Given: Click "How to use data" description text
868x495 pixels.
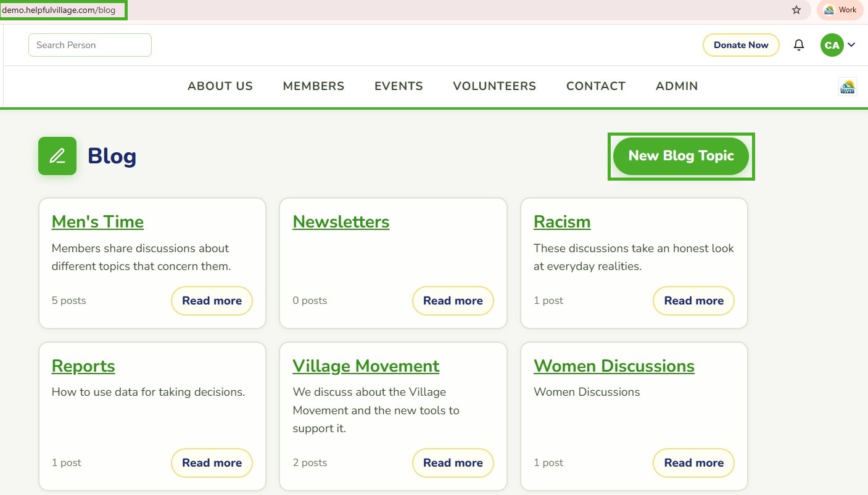Looking at the screenshot, I should coord(148,392).
